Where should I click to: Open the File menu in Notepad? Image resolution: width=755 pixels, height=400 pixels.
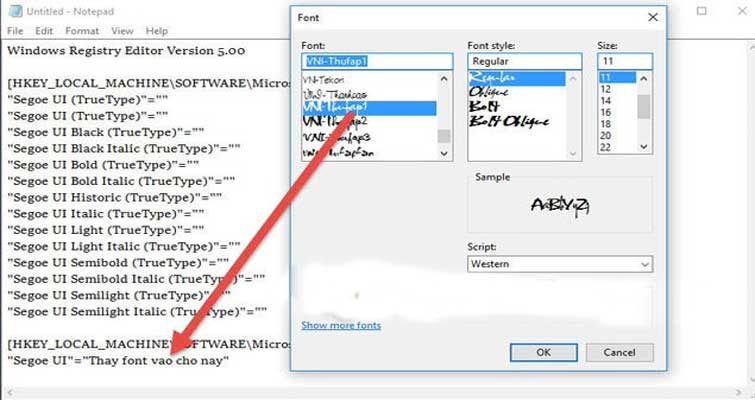[x=15, y=31]
